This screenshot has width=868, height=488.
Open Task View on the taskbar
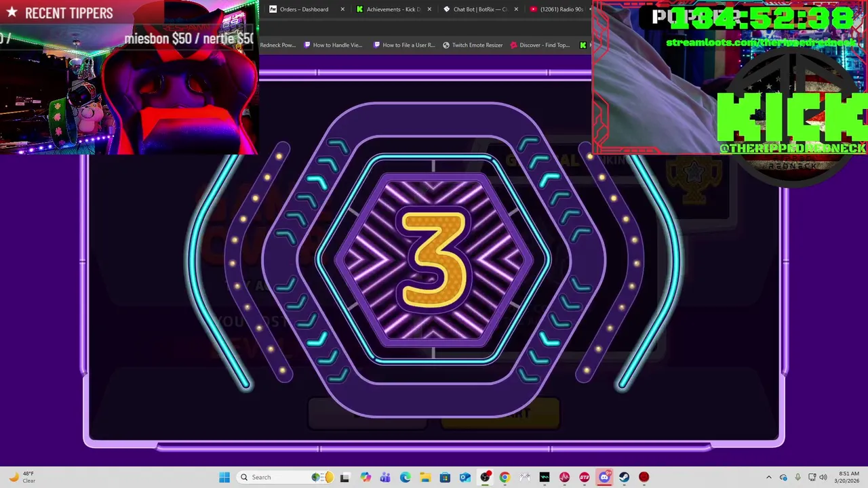(x=344, y=477)
